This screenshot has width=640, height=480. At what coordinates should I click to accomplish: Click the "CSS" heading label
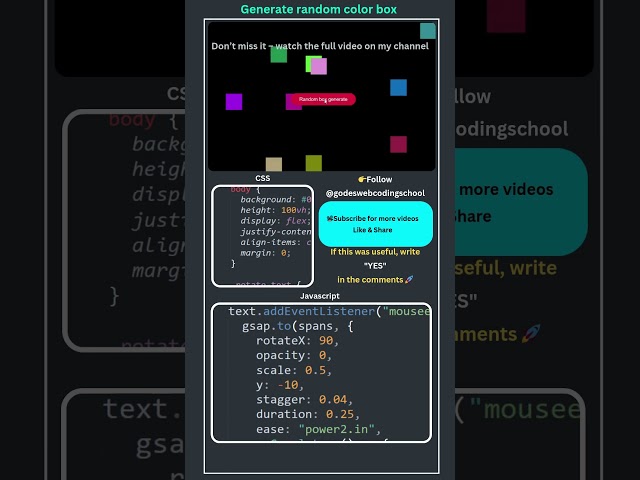[x=262, y=178]
